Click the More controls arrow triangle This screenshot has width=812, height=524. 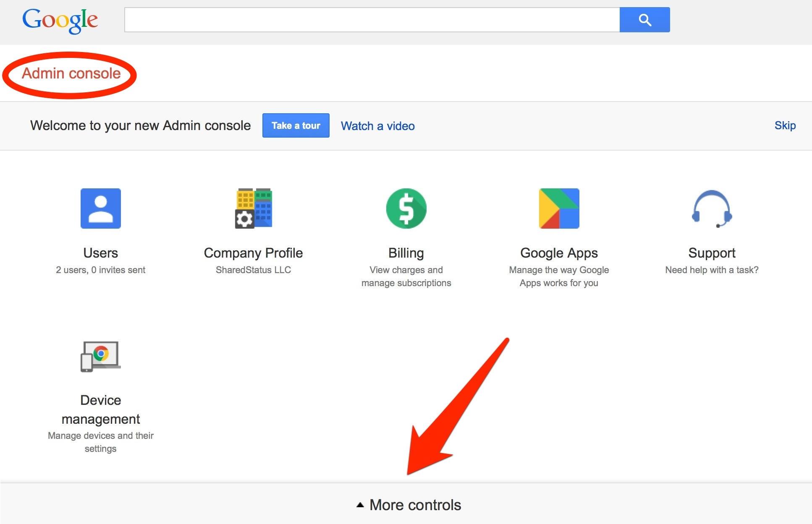coord(360,505)
